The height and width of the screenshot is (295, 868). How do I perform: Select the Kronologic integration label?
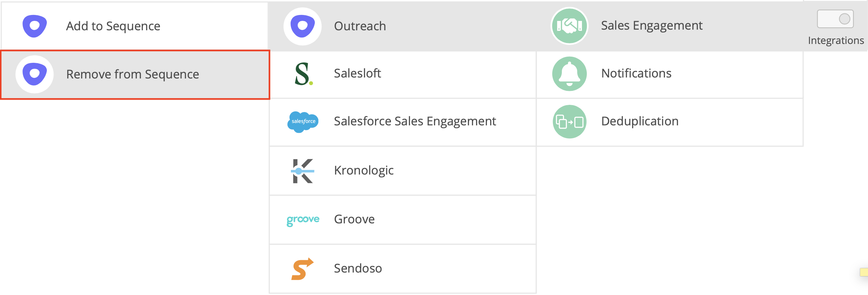click(364, 170)
